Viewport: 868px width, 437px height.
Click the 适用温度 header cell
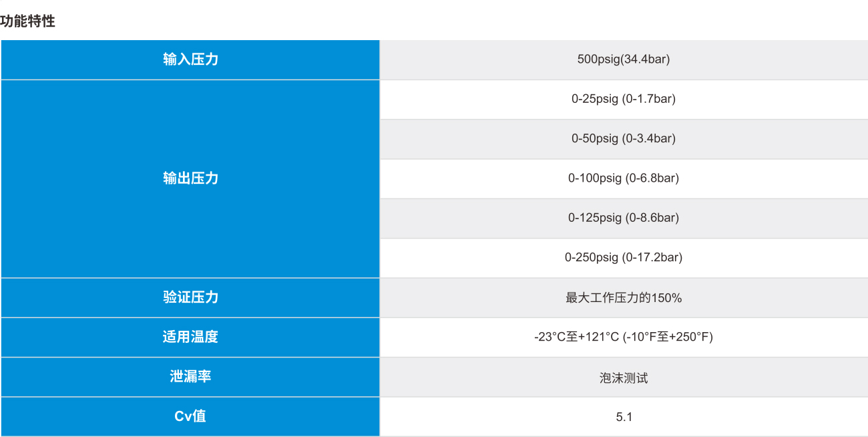[x=190, y=337]
